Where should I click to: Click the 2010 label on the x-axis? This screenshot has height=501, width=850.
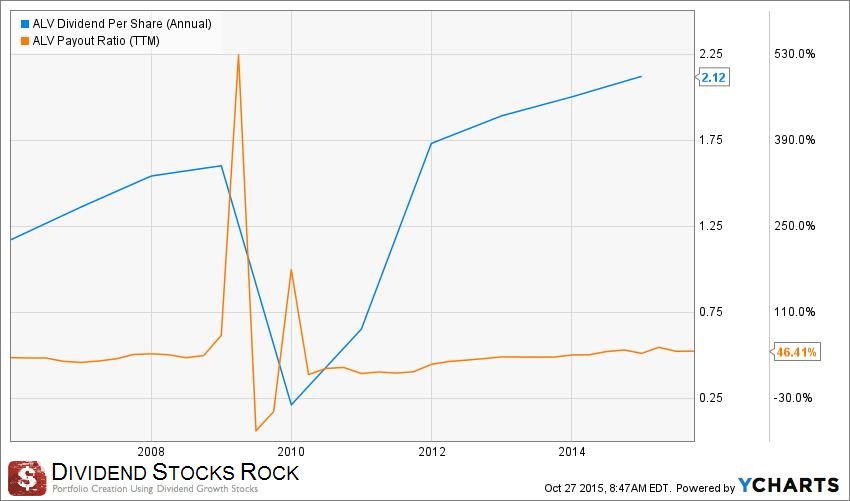click(291, 450)
